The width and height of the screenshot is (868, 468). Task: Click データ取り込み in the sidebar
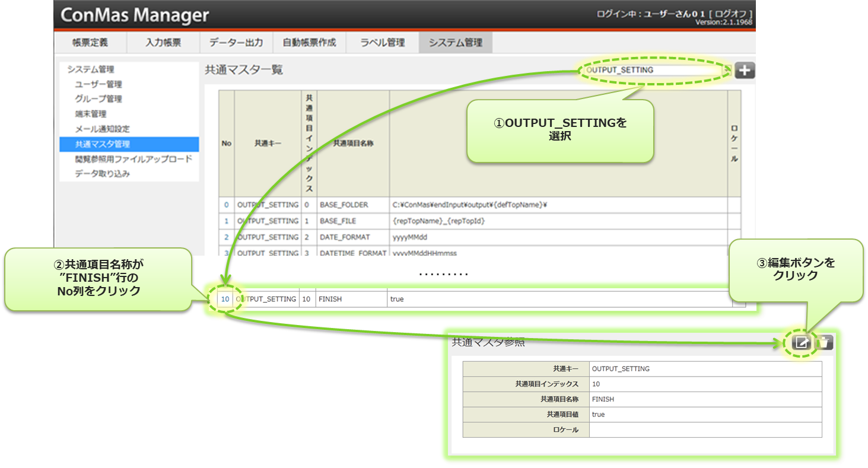(102, 174)
